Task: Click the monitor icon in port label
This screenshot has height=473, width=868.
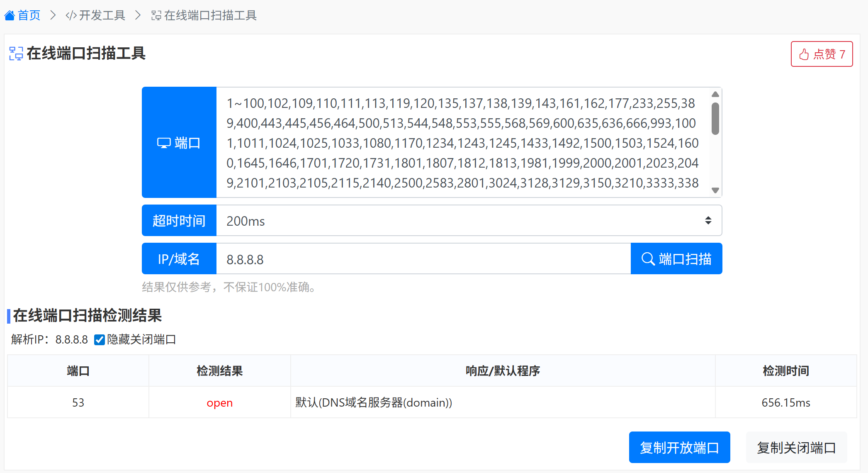Action: (x=163, y=143)
